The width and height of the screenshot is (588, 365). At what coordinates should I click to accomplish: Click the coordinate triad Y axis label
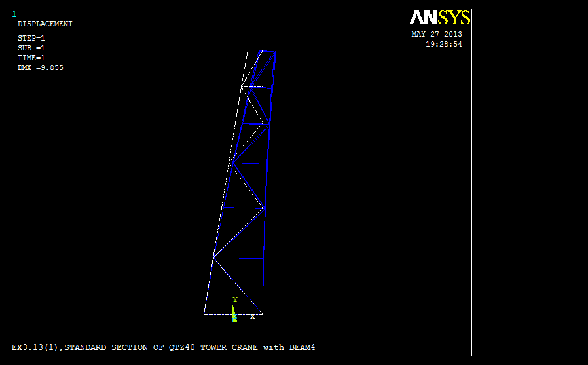pos(235,299)
